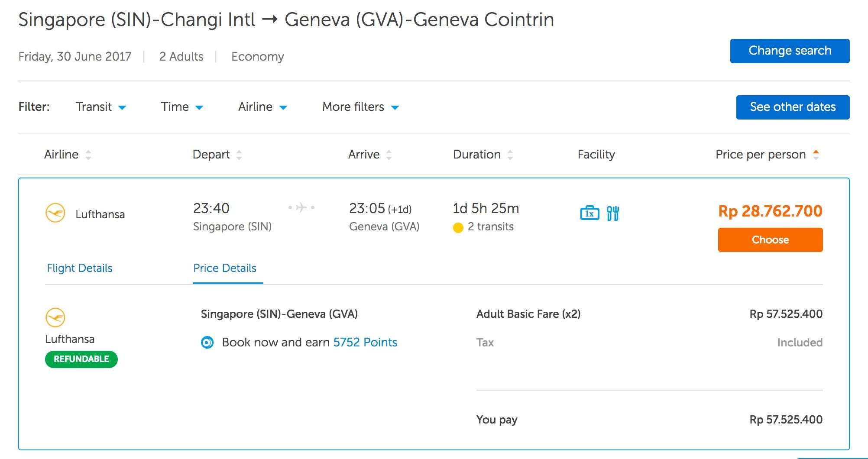Sort by Arrive column arrows
Screen dimensions: 868x459
tap(389, 155)
